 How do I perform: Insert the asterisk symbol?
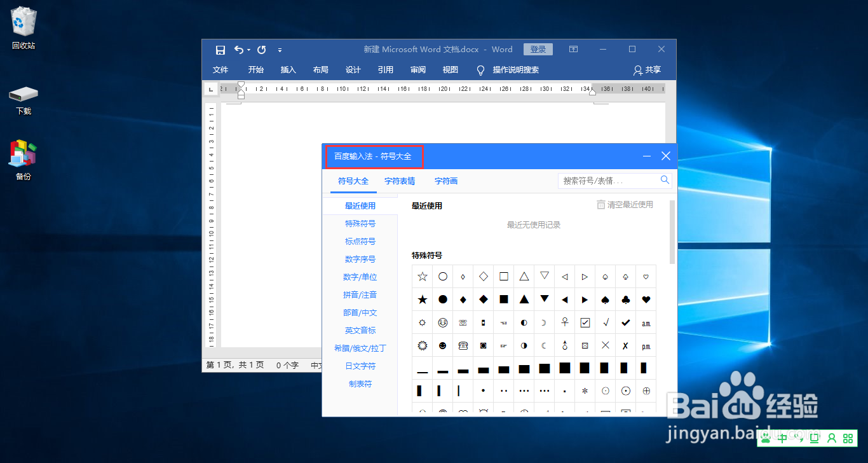click(585, 390)
